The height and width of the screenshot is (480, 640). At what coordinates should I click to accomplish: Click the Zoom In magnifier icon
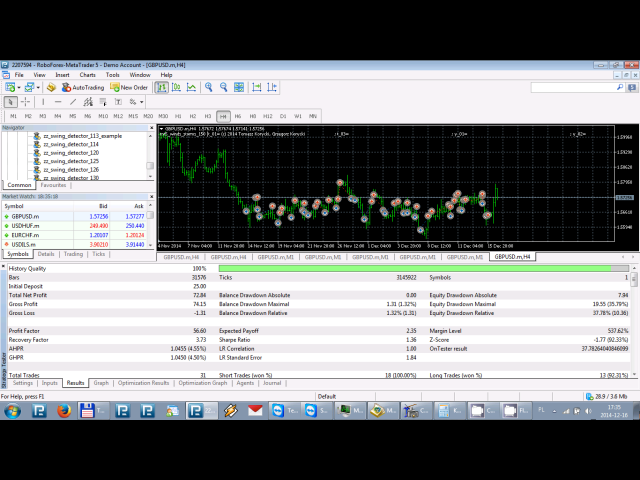coord(209,87)
